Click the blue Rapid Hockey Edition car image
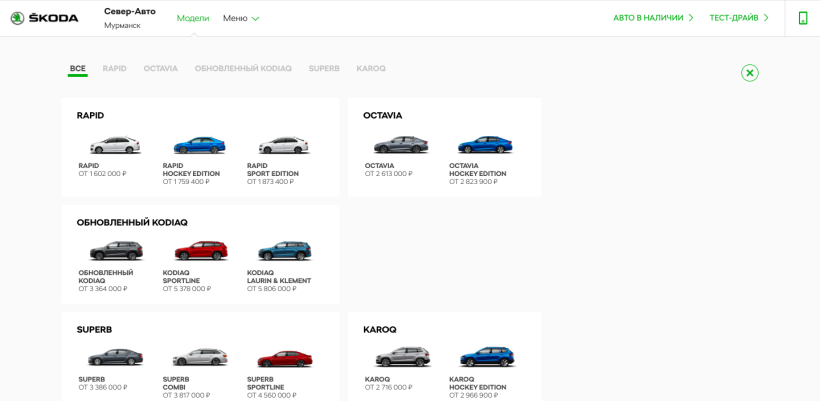 point(199,145)
